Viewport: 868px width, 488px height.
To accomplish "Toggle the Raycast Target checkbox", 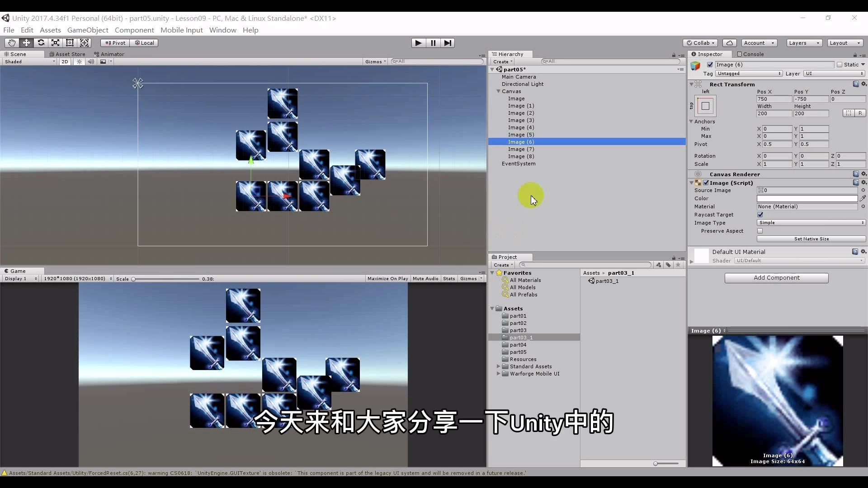I will point(760,215).
